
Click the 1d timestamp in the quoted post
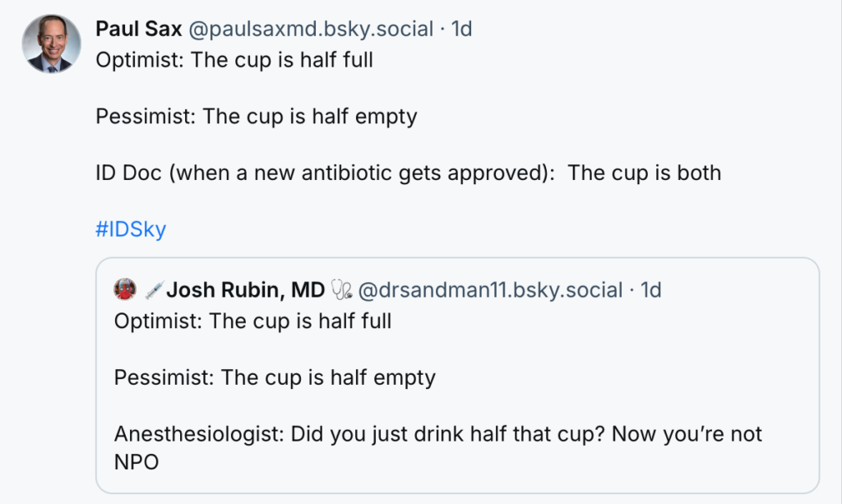click(650, 289)
